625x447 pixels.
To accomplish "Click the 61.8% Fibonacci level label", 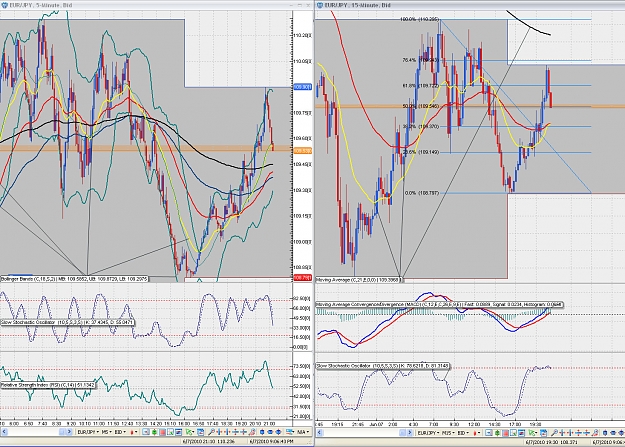I will (x=421, y=86).
